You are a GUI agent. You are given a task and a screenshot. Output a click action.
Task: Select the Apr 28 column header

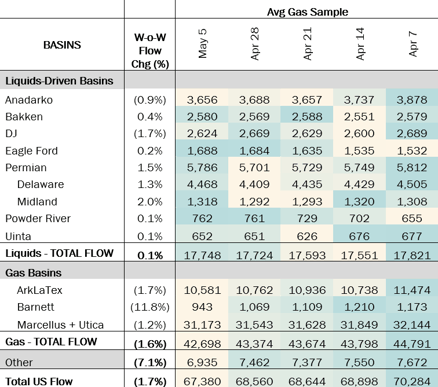(255, 44)
